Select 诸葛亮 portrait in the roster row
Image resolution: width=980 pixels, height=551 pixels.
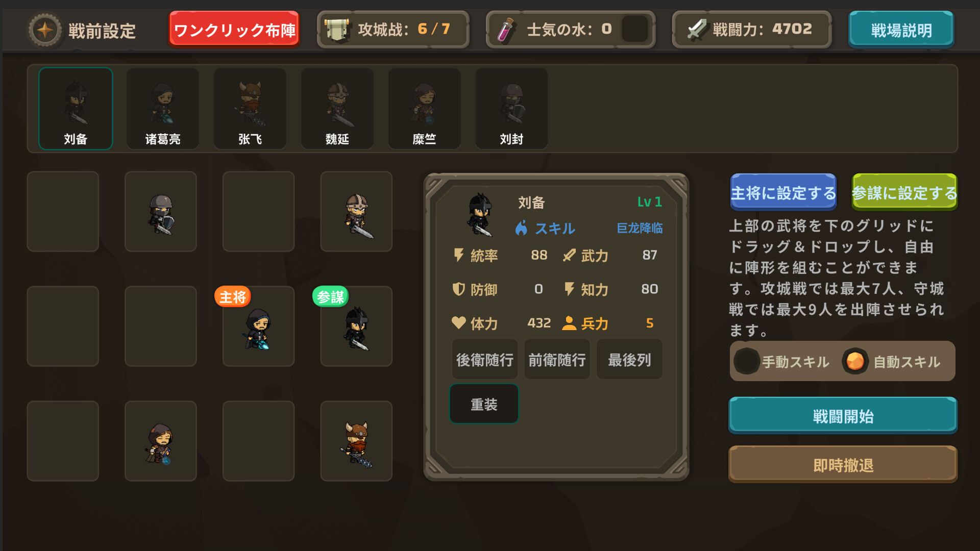click(163, 109)
